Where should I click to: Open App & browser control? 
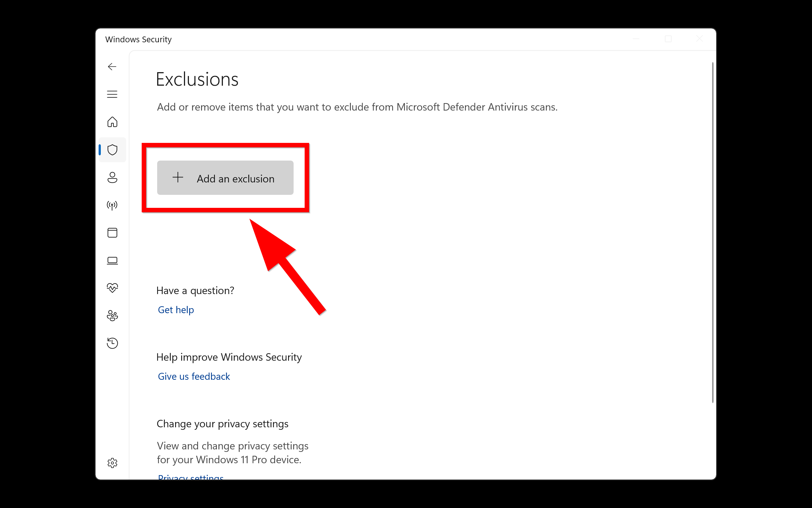[112, 232]
